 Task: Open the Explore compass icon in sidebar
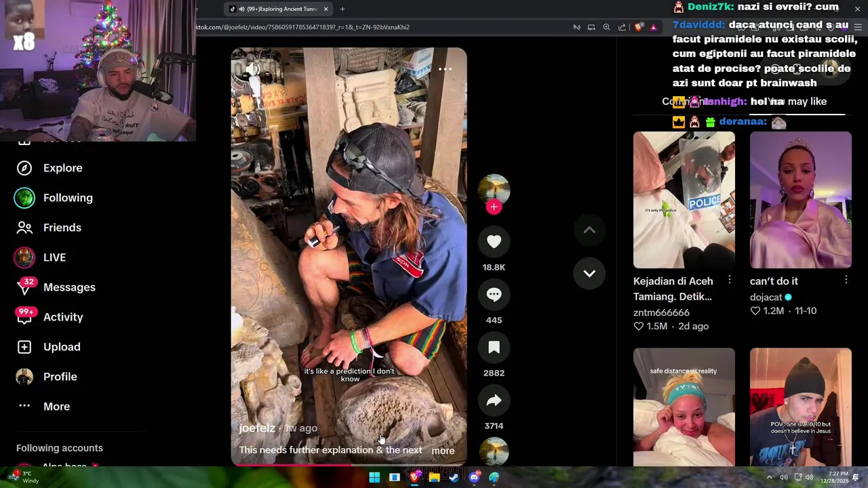(x=24, y=168)
